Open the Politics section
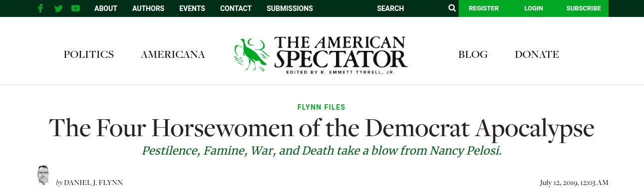Image resolution: width=644 pixels, height=190 pixels. [89, 55]
